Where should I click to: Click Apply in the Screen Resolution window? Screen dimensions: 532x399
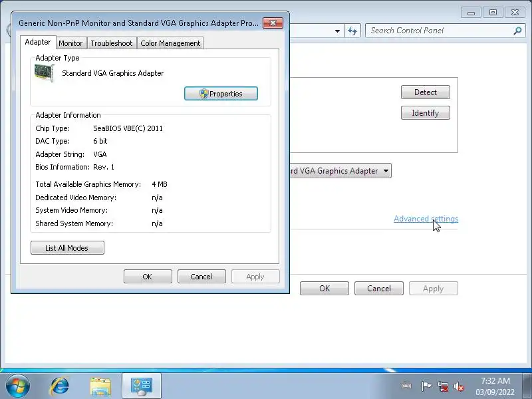[x=434, y=289]
